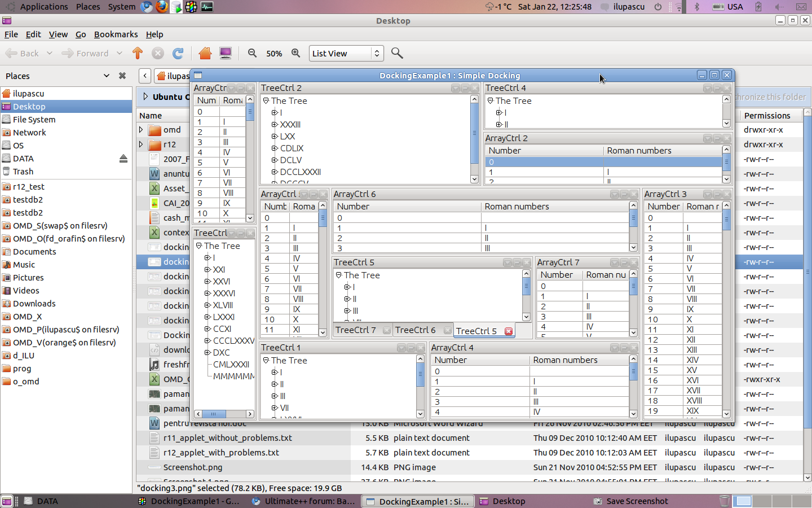Open the List View mode dropdown

tap(346, 53)
